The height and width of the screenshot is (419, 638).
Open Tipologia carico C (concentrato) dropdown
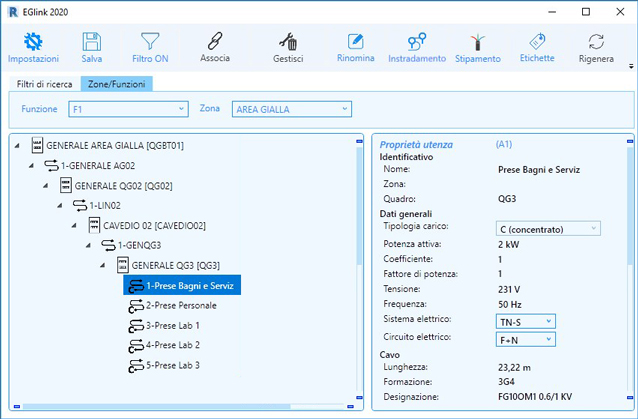[548, 229]
